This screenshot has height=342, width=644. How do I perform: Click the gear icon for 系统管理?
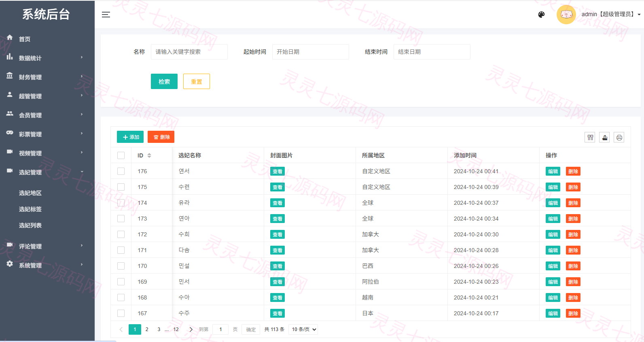point(10,264)
